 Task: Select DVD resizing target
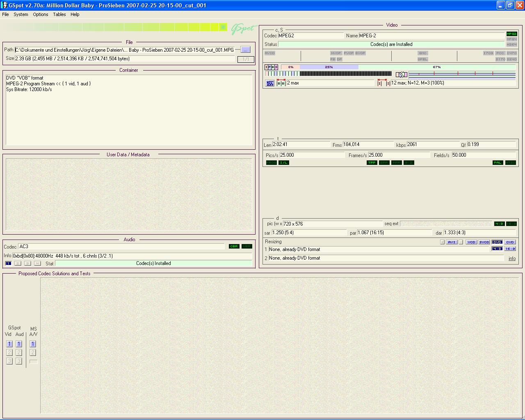point(497,242)
